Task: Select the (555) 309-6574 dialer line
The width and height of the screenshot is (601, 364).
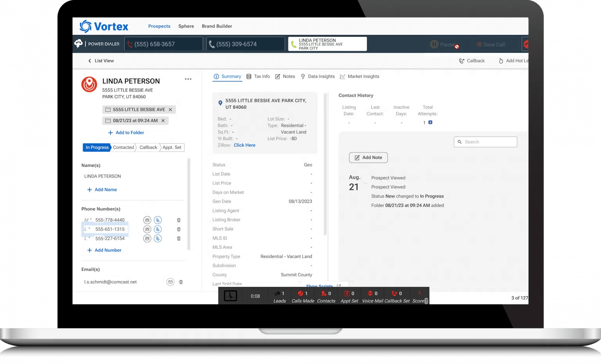Action: pos(246,44)
